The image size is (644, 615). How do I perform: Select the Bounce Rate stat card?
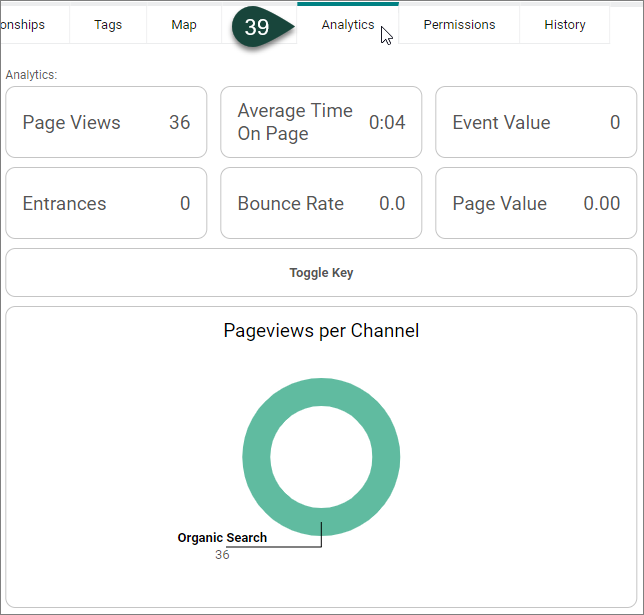coord(321,204)
